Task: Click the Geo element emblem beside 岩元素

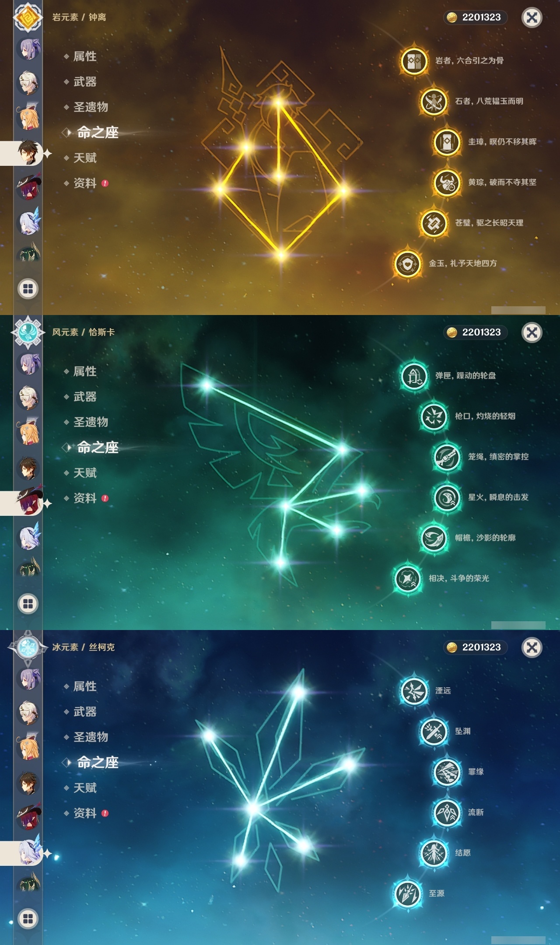Action: click(28, 17)
